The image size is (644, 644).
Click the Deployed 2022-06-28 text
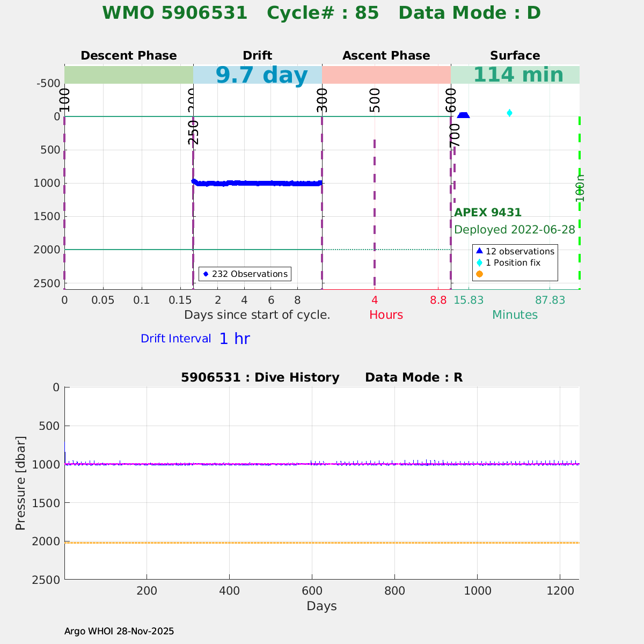[514, 230]
